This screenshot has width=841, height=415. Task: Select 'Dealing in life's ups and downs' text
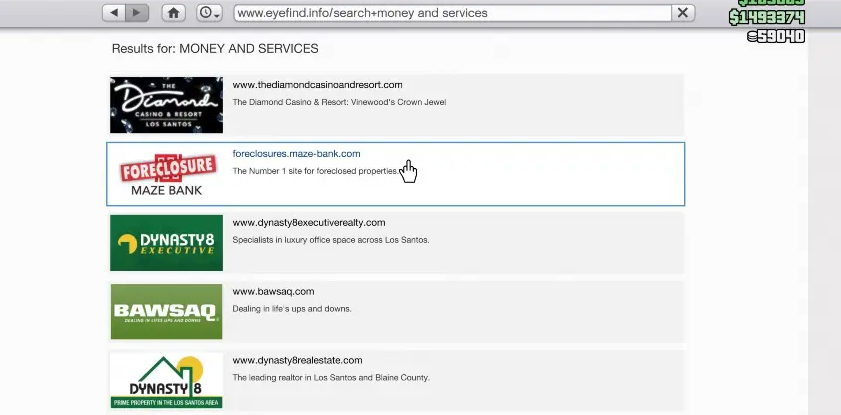pyautogui.click(x=292, y=309)
